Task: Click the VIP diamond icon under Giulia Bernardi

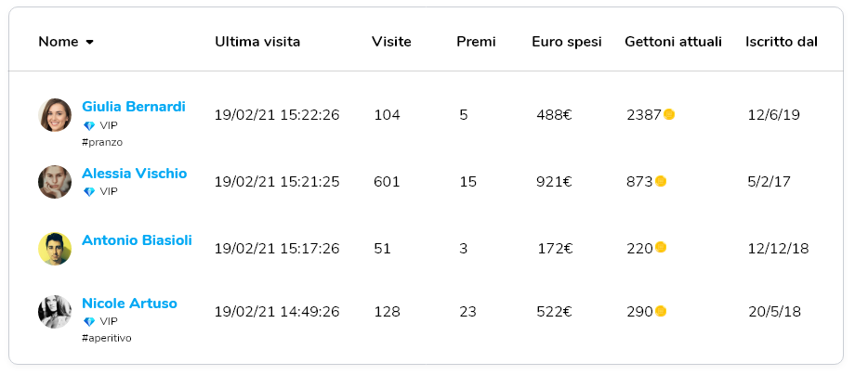Action: [x=89, y=125]
